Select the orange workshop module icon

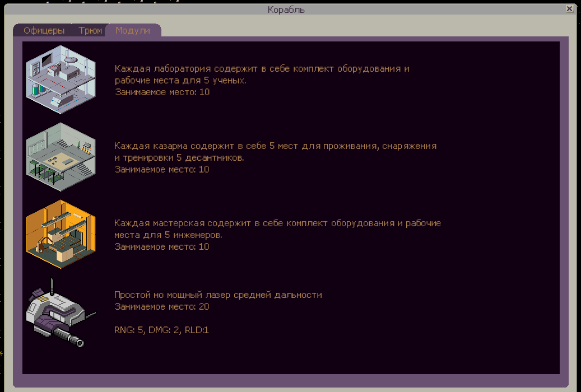coord(61,234)
